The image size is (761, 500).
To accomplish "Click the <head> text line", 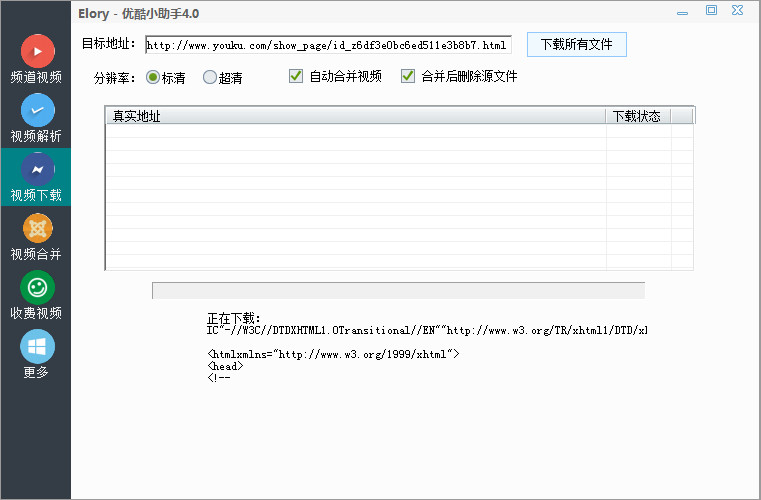I will 225,366.
